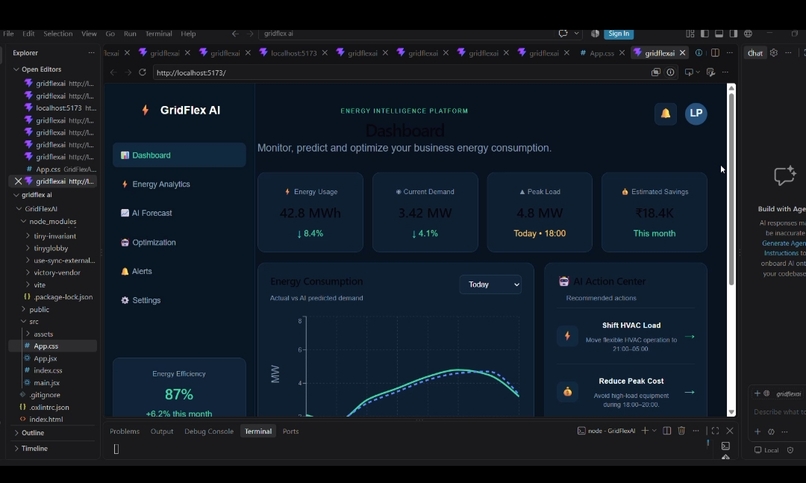Click the Reduce Peak Cost money bag icon
Screen dimensions: 806x483
pos(567,392)
